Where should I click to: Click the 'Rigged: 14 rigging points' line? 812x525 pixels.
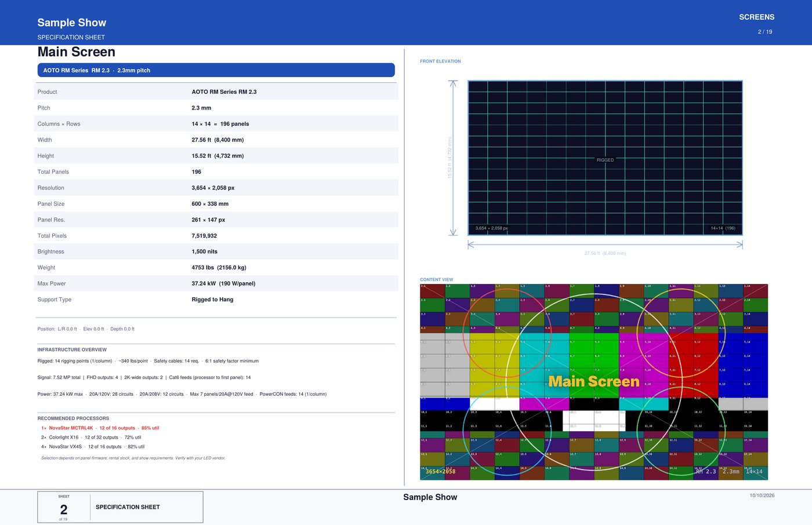(148, 361)
